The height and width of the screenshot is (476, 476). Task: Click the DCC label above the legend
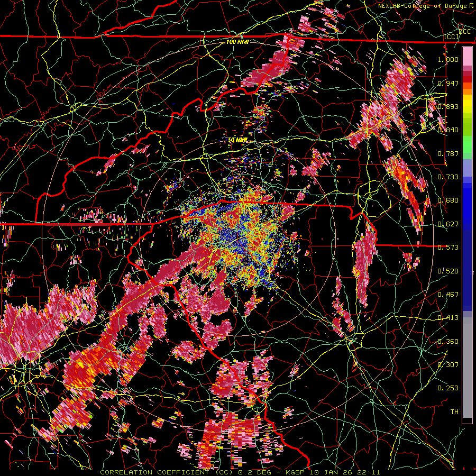click(465, 31)
